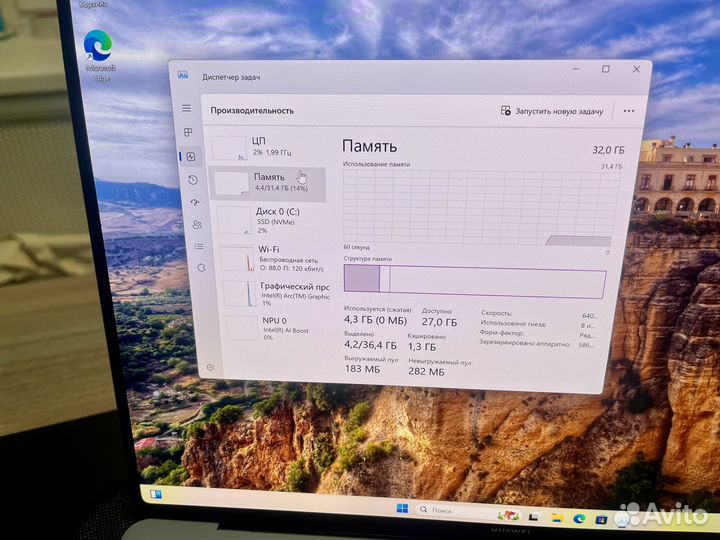
Task: Open the Processes page icon in sidebar
Action: (188, 132)
